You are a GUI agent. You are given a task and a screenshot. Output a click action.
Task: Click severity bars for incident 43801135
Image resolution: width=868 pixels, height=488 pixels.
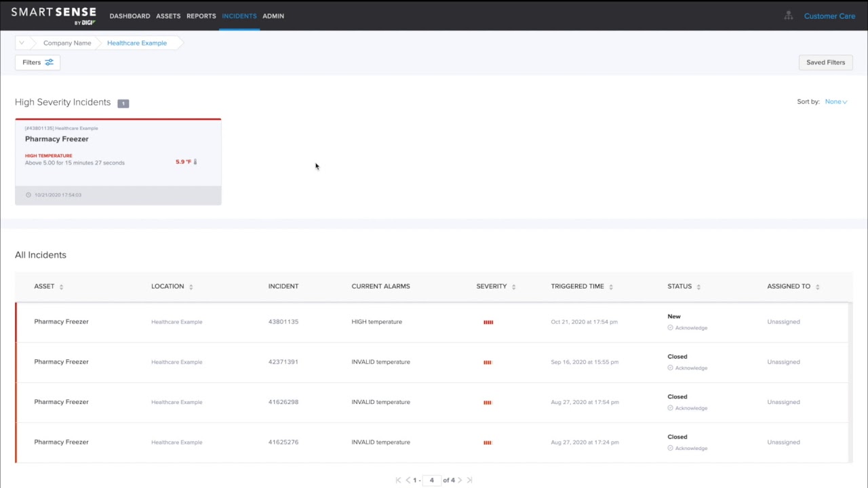[x=488, y=322]
